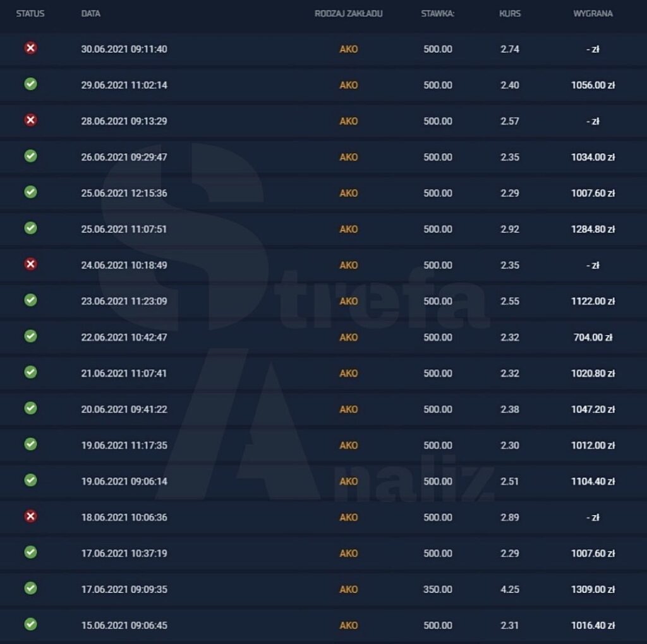The height and width of the screenshot is (644, 647).
Task: Select date 29.06.2021 11:02:14
Action: point(124,85)
